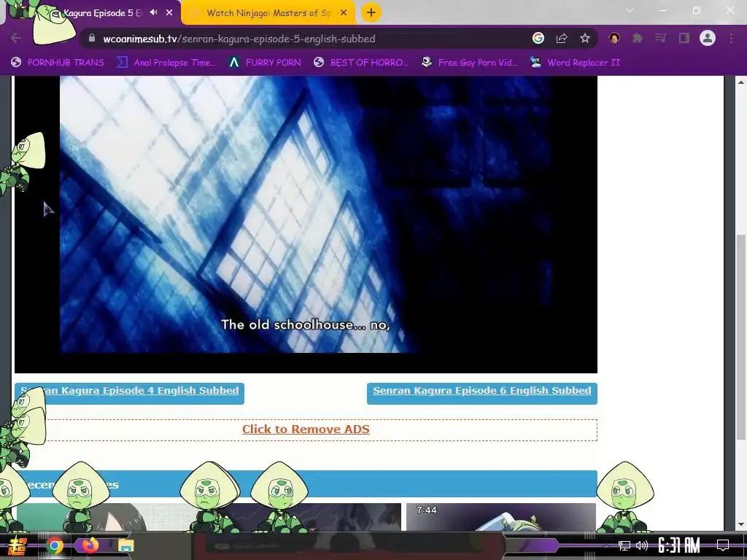Toggle the browser side panel icon

tap(684, 38)
